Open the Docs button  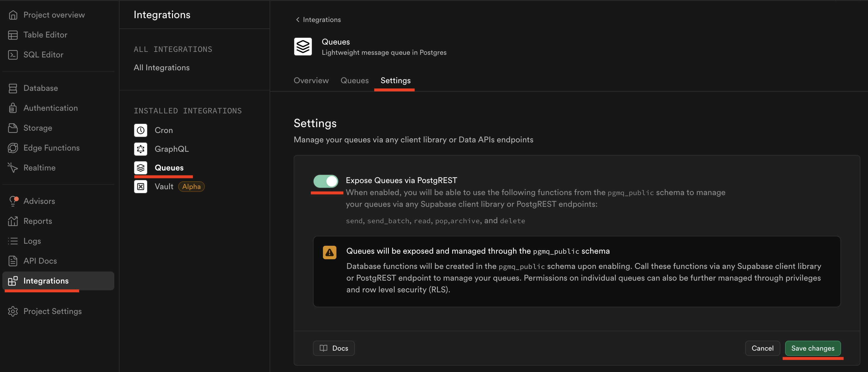point(333,348)
